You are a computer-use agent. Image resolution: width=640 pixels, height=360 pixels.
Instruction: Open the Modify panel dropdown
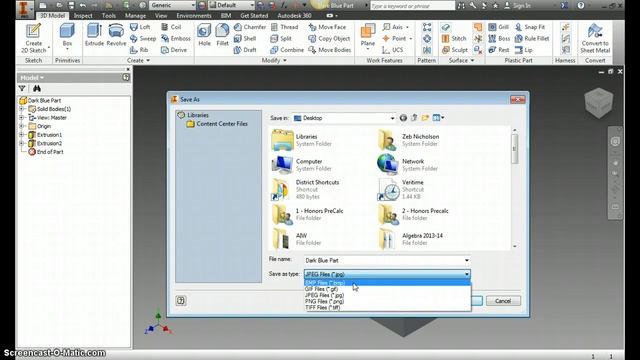[x=274, y=60]
